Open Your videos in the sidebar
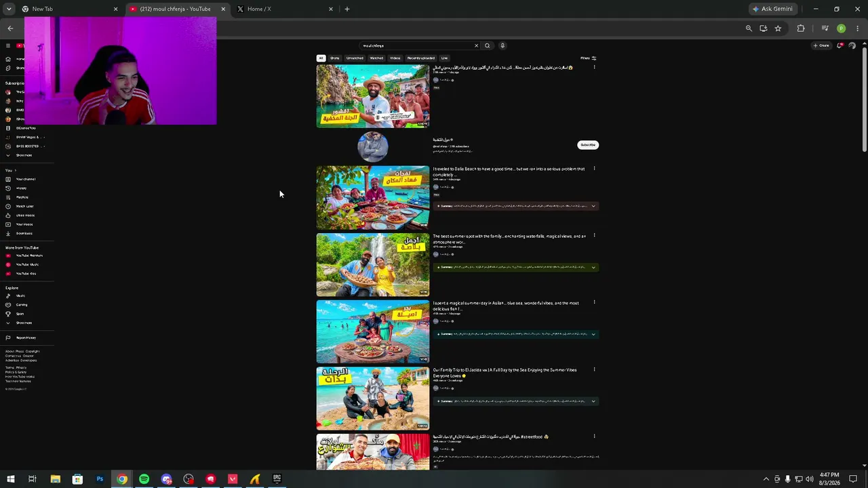The width and height of the screenshot is (868, 488). tap(24, 224)
